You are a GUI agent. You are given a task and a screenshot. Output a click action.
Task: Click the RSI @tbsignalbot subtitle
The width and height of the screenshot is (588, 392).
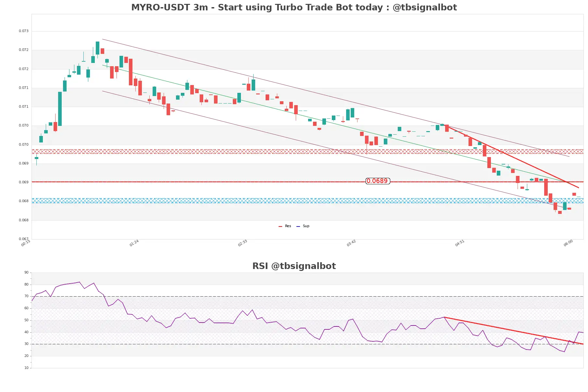(294, 266)
